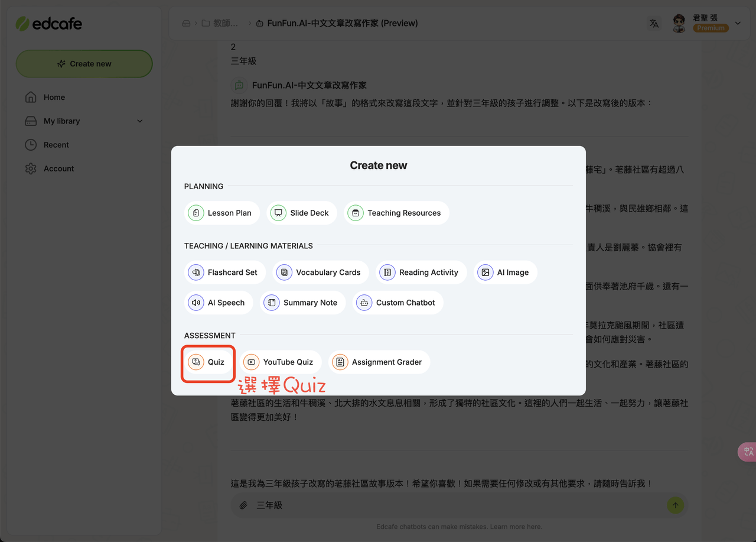Image resolution: width=756 pixels, height=542 pixels.
Task: Click the Home house icon
Action: (31, 97)
